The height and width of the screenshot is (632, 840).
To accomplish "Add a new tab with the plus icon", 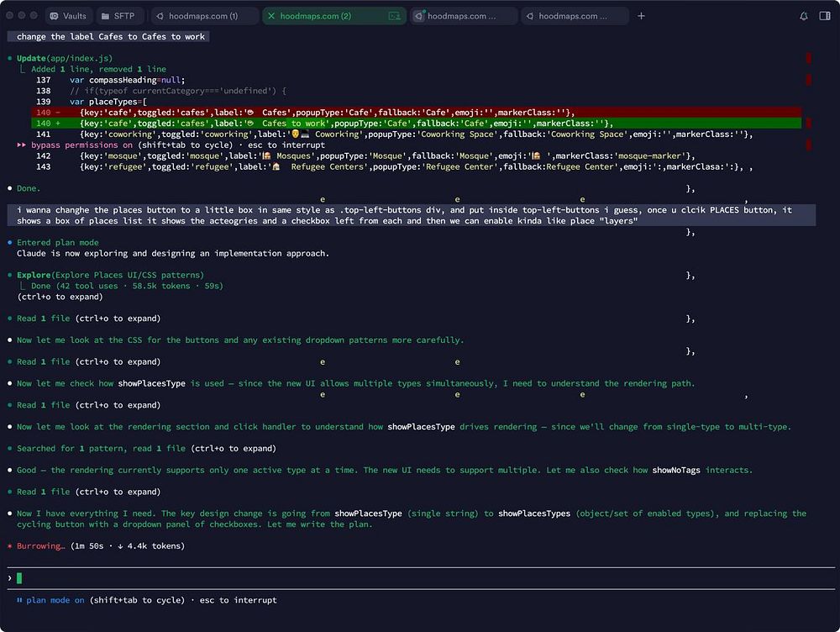I will [642, 16].
